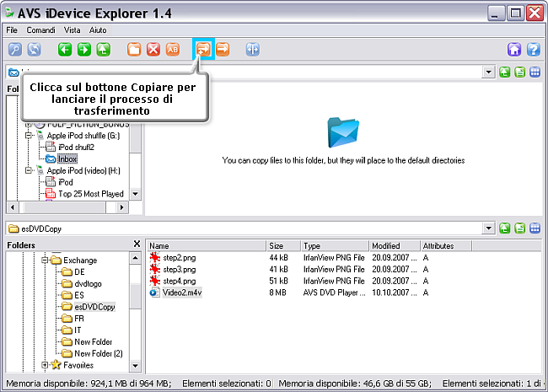The image size is (548, 392).
Task: Click the blue Help question mark icon
Action: (x=534, y=49)
